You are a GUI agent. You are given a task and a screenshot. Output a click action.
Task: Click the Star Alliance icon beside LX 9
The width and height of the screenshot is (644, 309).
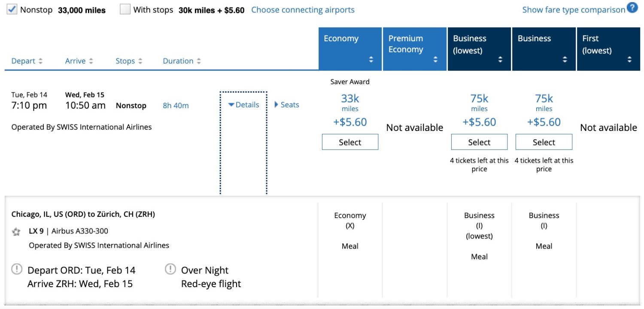tap(16, 232)
